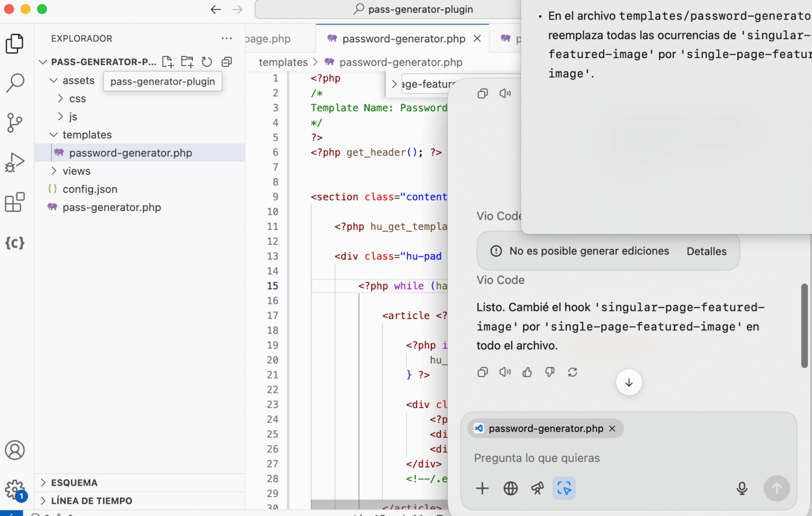Click the templates breadcrumb item
The image size is (812, 516).
(x=283, y=62)
